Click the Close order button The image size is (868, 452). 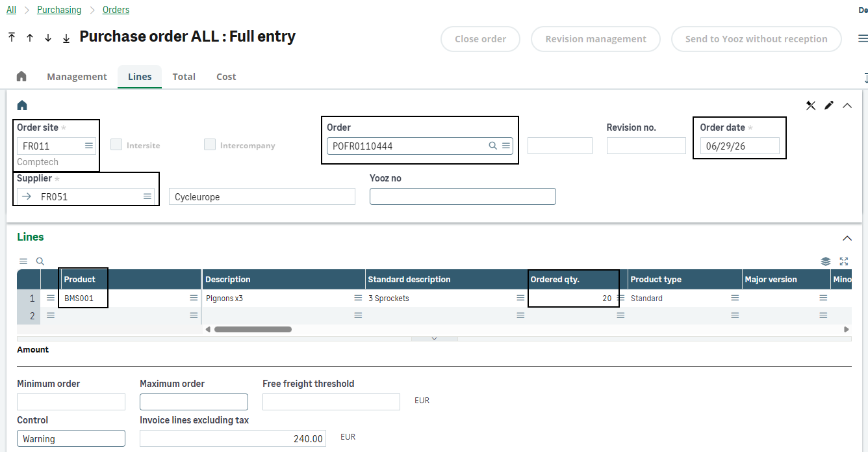pyautogui.click(x=481, y=39)
